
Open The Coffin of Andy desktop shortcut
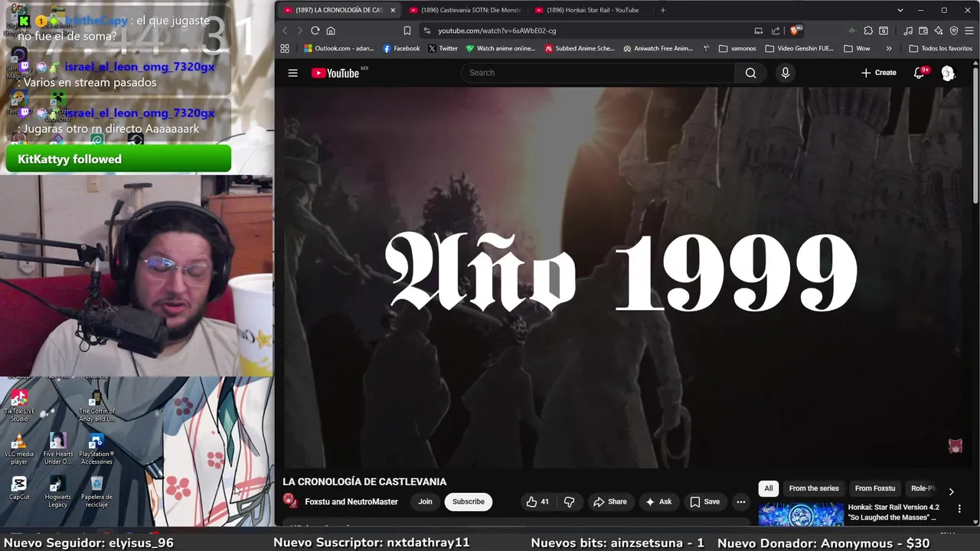(x=96, y=406)
